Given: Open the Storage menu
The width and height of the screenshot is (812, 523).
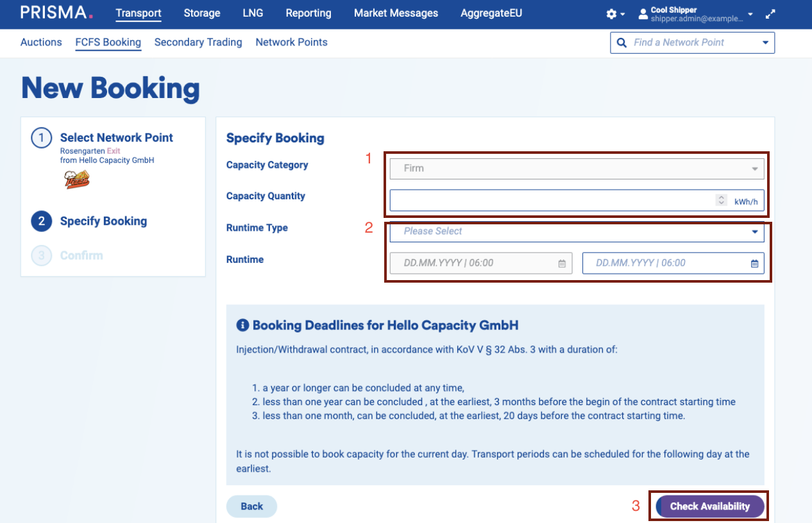Looking at the screenshot, I should coord(201,13).
